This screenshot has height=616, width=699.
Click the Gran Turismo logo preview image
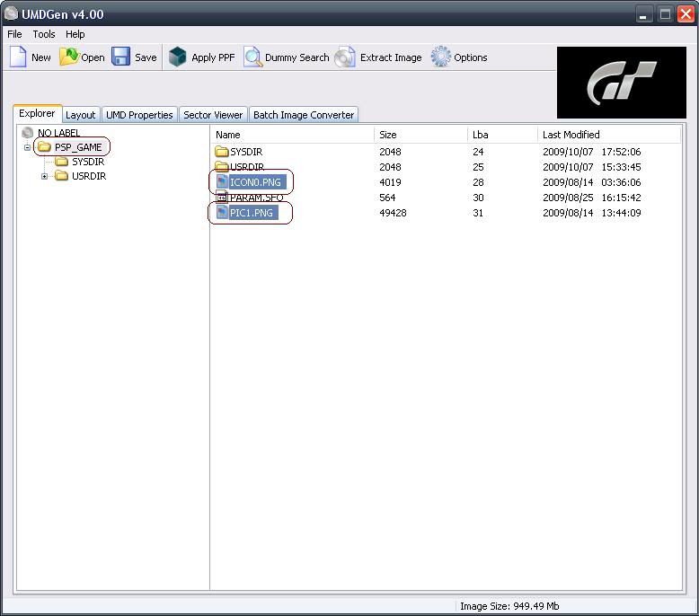[x=622, y=83]
